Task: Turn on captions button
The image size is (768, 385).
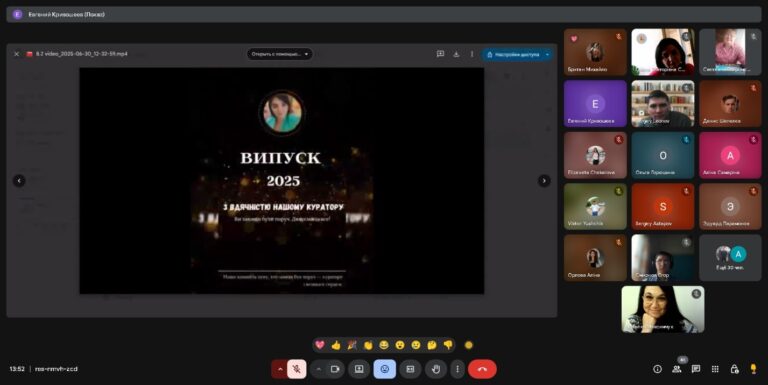Action: coord(410,369)
